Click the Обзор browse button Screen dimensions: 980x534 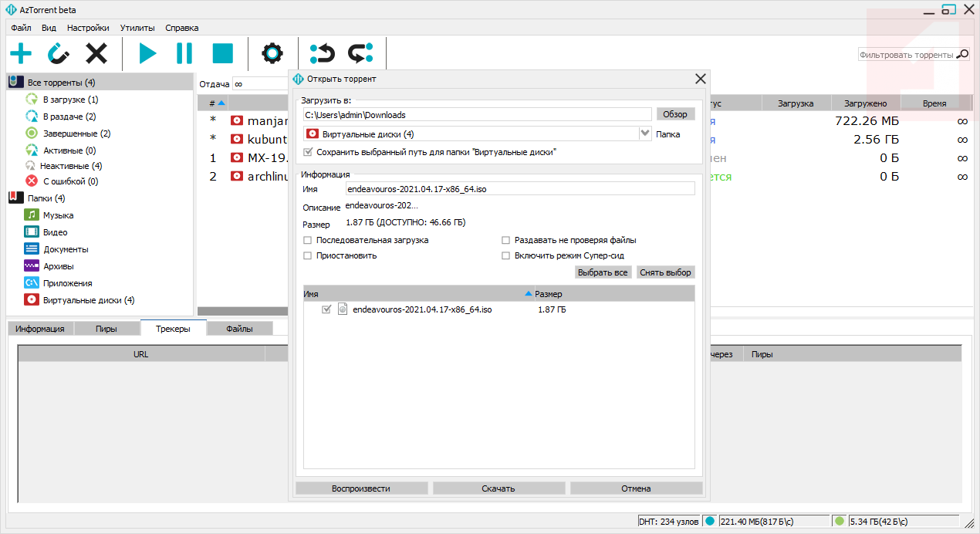[x=675, y=114]
